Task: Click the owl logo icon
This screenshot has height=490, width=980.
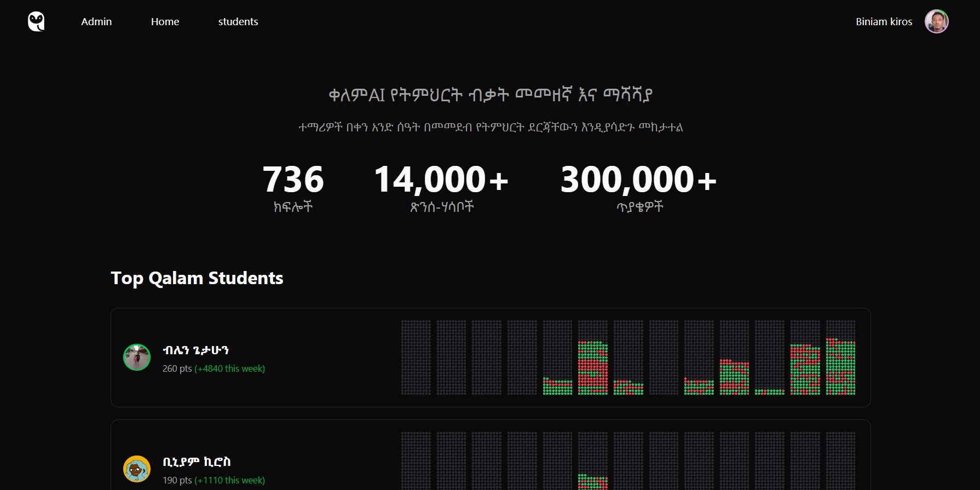Action: click(36, 22)
